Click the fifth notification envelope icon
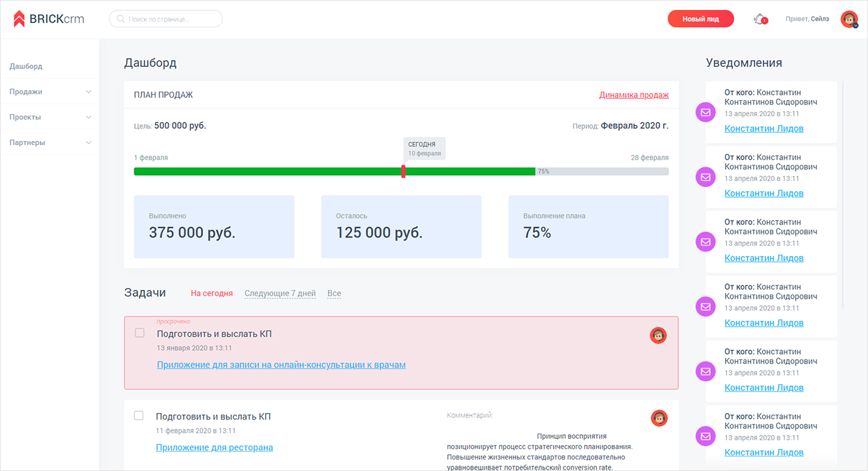868x471 pixels. tap(706, 371)
